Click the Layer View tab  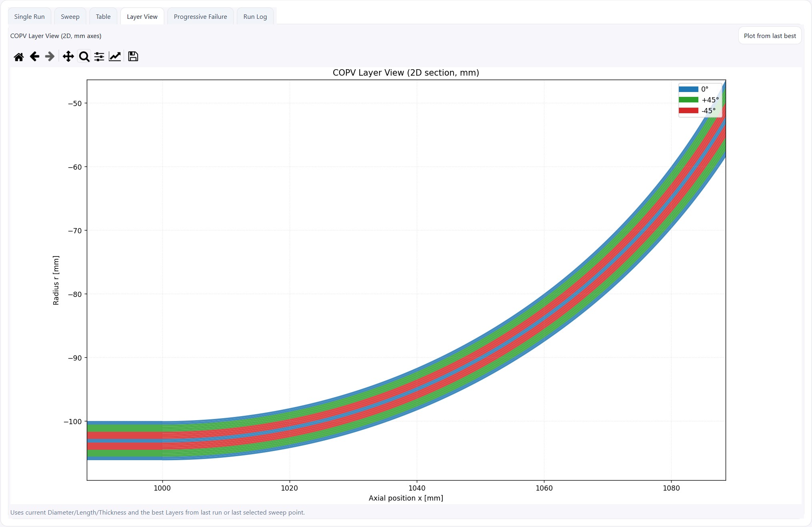(142, 17)
